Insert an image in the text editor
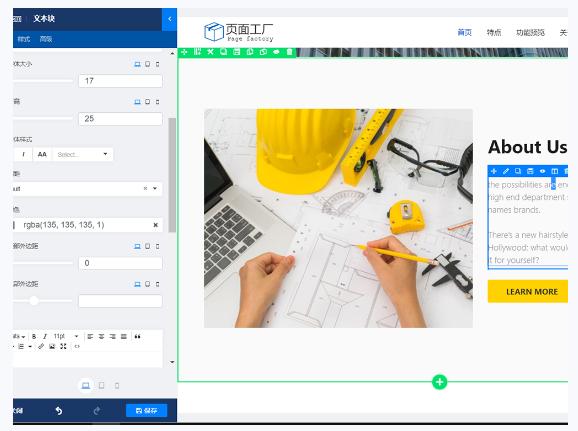Viewport: 578px width, 431px height. (52, 346)
